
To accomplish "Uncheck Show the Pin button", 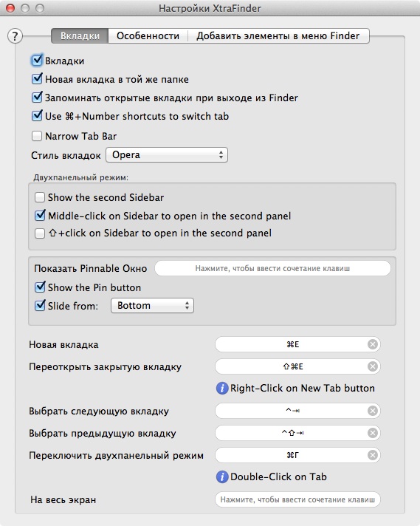I will tap(40, 287).
